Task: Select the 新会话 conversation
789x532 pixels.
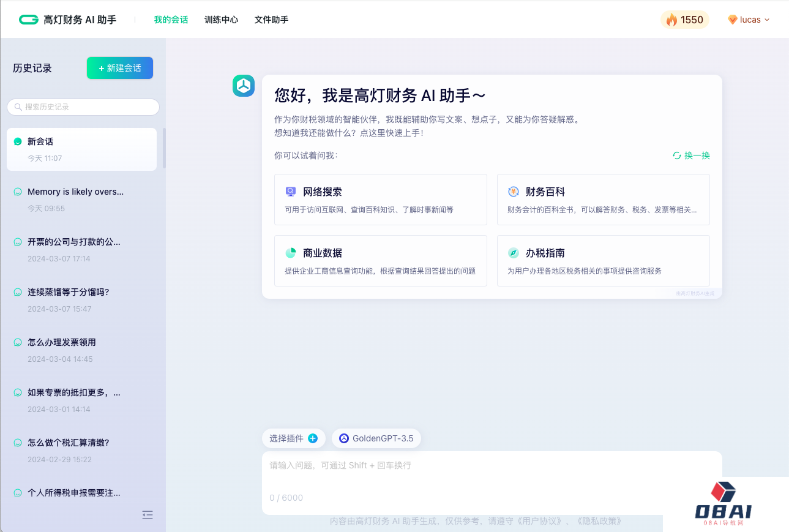Action: (x=82, y=149)
